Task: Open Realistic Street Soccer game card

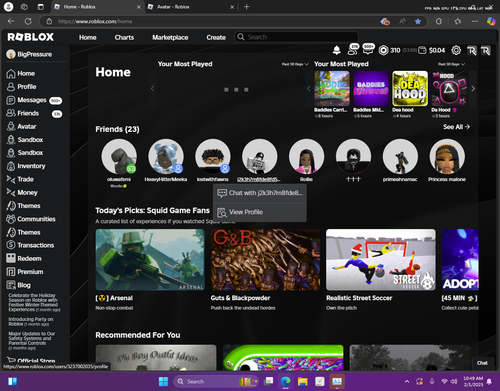Action: [x=381, y=260]
